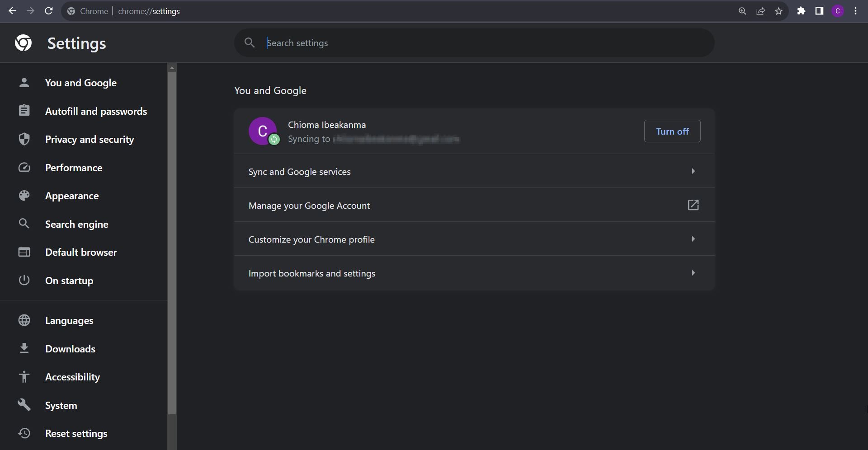Screen dimensions: 868x450
Task: Click the Accessibility icon in the sidebar
Action: [x=24, y=377]
